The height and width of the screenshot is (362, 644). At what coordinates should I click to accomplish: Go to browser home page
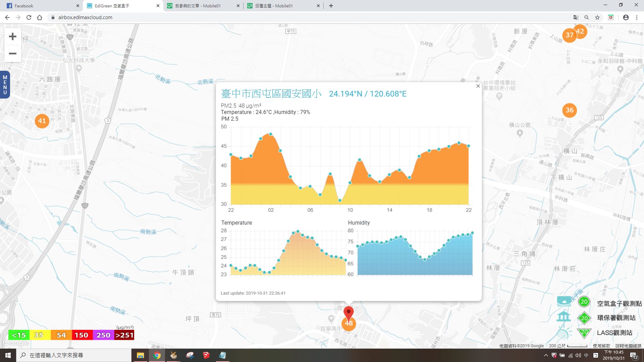coord(40,17)
